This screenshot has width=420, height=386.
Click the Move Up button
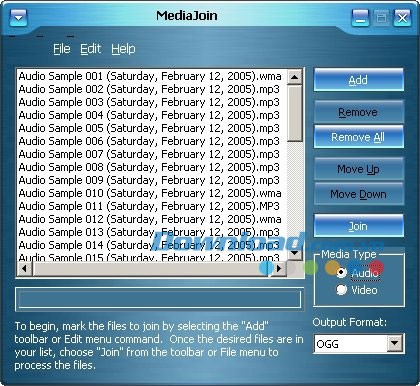(x=359, y=169)
